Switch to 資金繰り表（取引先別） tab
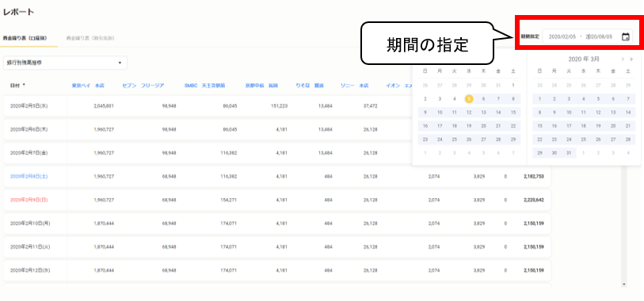This screenshot has width=644, height=301. point(90,38)
